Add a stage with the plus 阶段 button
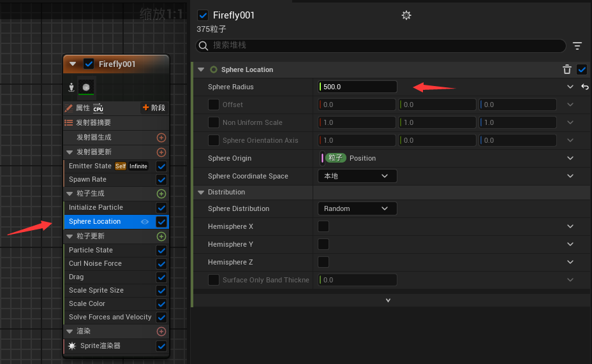This screenshot has height=364, width=592. (x=154, y=108)
